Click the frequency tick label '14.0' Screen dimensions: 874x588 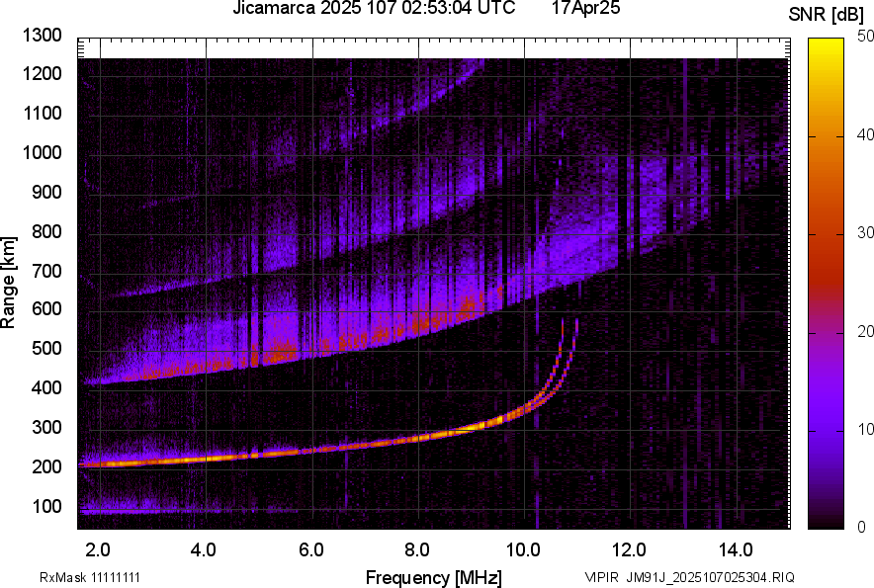tap(736, 550)
